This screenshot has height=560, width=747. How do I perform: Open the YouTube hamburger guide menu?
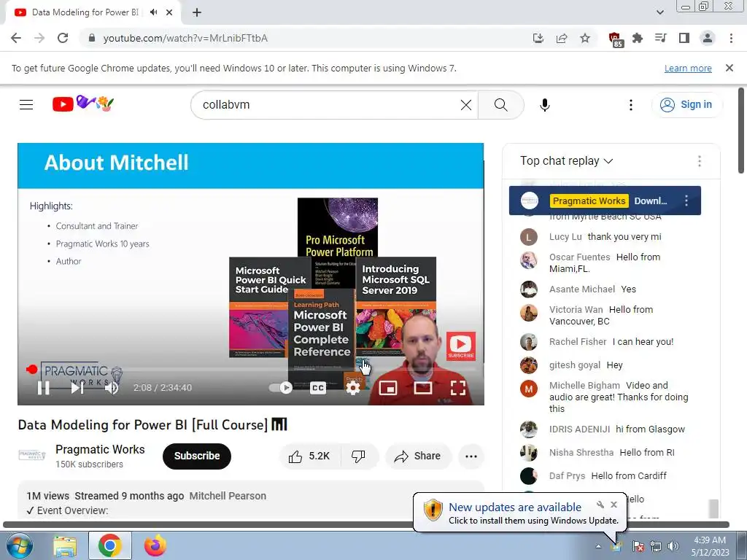click(26, 104)
